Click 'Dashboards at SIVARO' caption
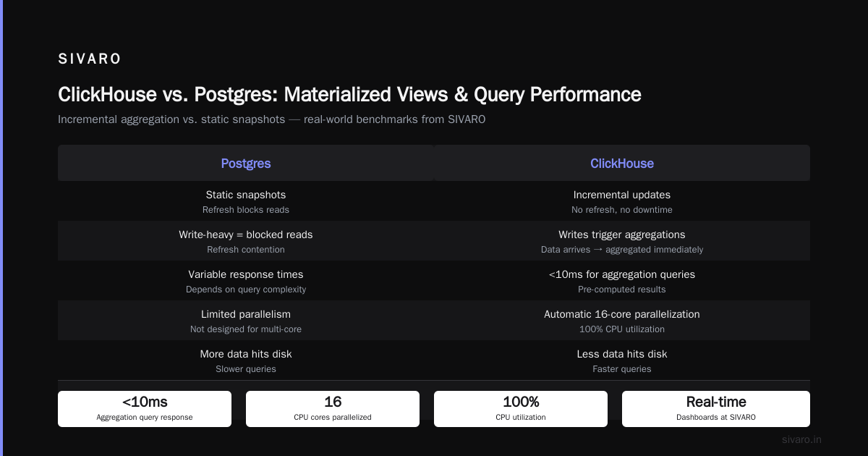 pos(716,418)
